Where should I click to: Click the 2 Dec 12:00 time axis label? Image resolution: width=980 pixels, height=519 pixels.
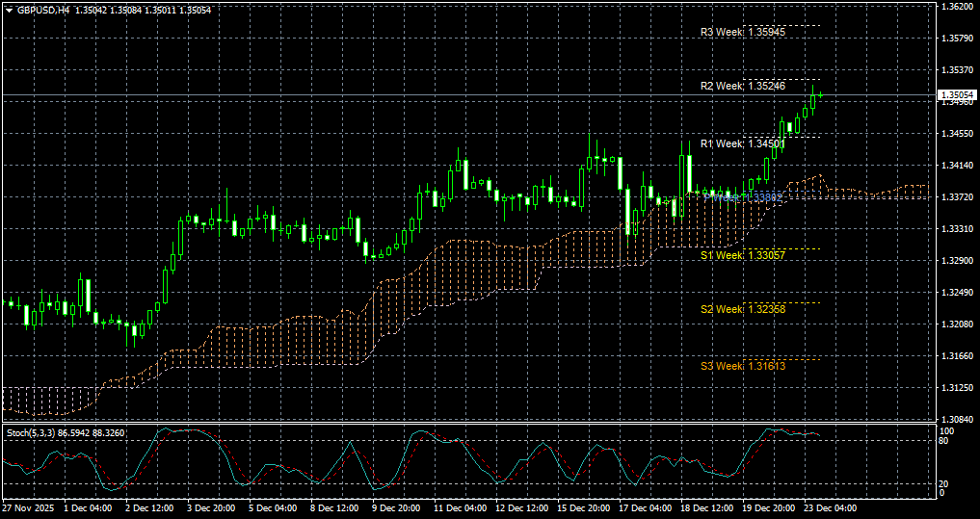pyautogui.click(x=149, y=508)
